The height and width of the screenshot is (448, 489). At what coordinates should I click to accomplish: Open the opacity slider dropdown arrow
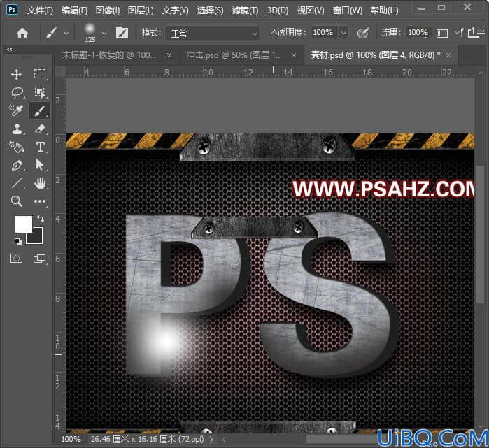[343, 32]
